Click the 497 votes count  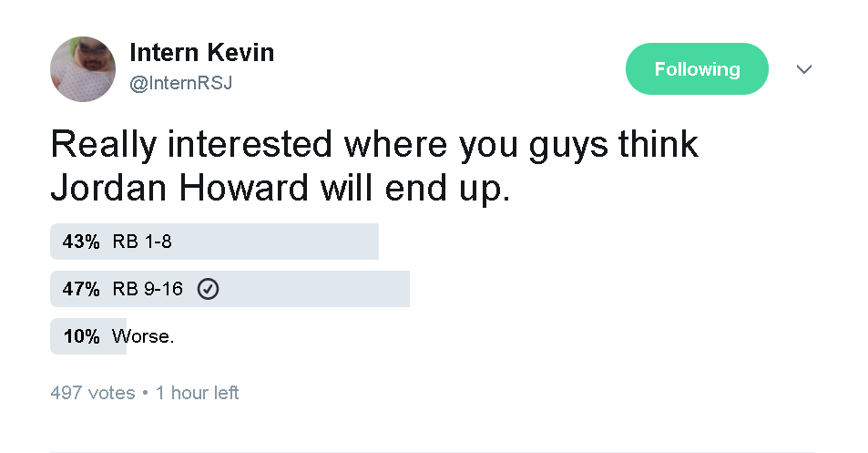(x=92, y=393)
